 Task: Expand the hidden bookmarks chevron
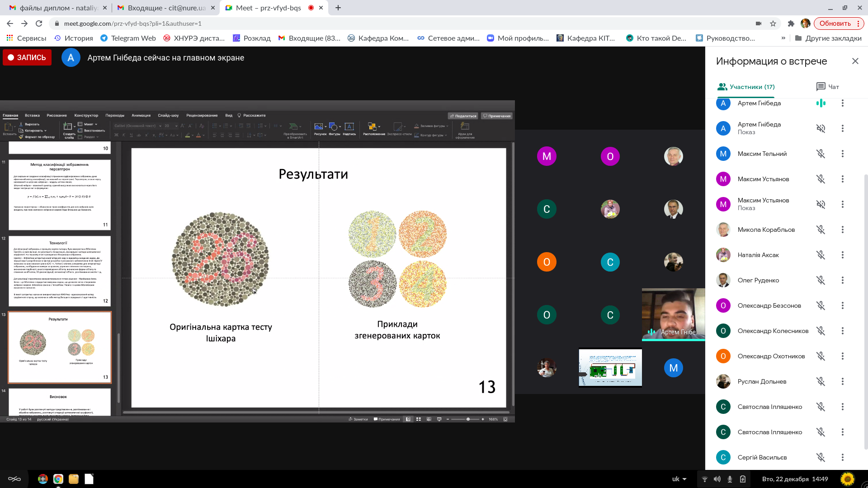[783, 38]
